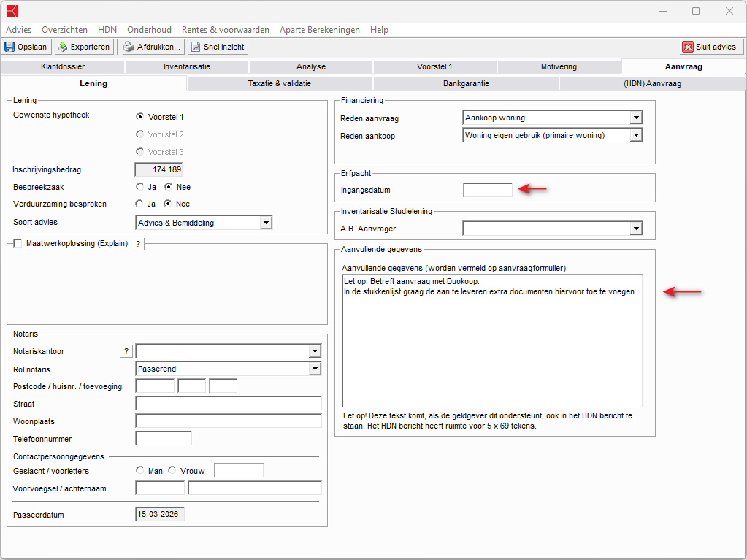Choose Vrouw for contactpersoon geslacht
Screen dimensions: 747x560
click(172, 470)
